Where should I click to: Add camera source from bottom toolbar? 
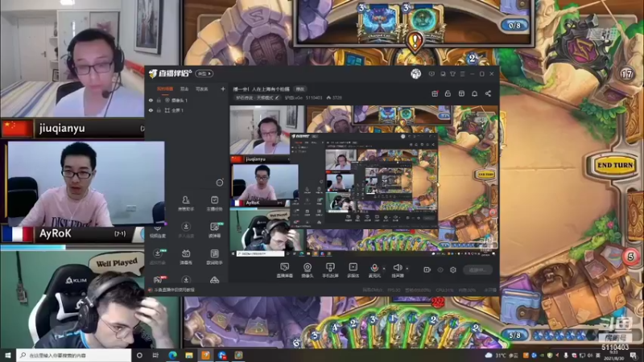click(x=308, y=269)
